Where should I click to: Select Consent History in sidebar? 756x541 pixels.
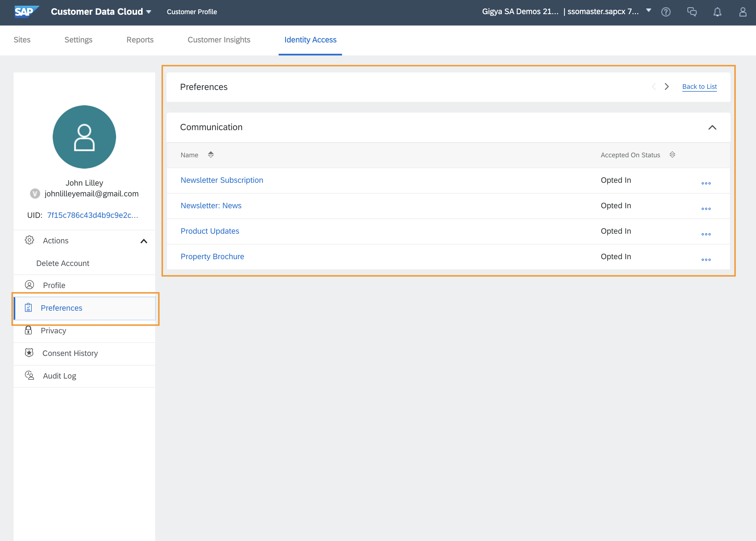coord(70,353)
